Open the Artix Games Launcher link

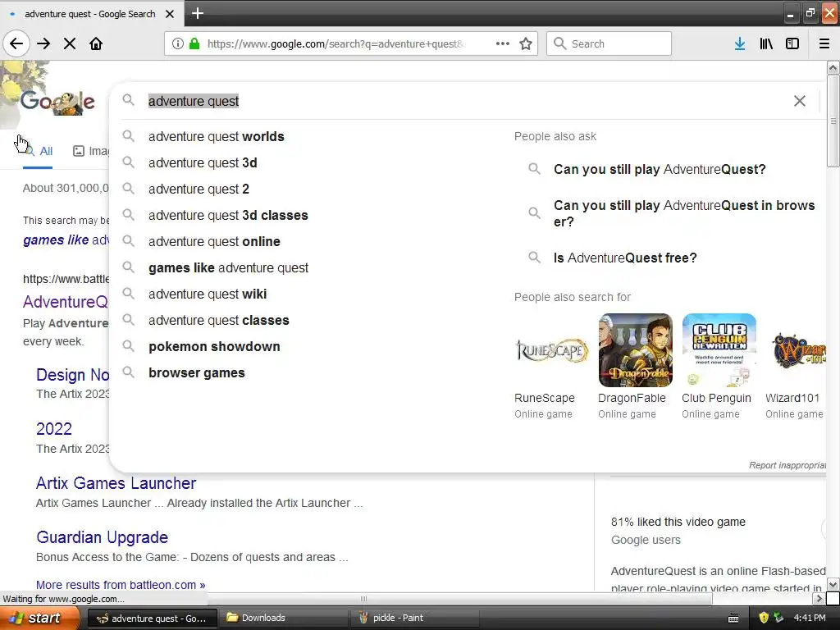point(116,483)
